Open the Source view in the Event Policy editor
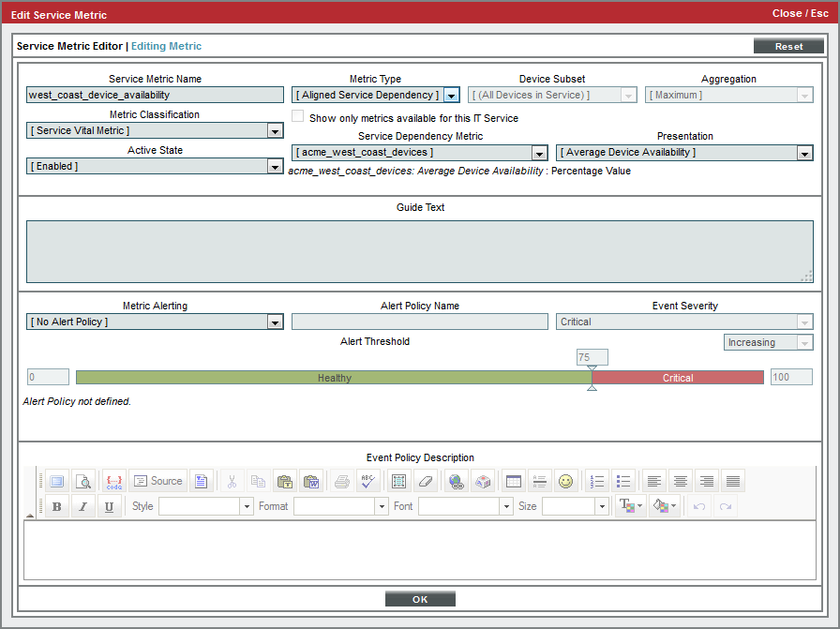Screen dimensions: 840x629 (x=157, y=480)
